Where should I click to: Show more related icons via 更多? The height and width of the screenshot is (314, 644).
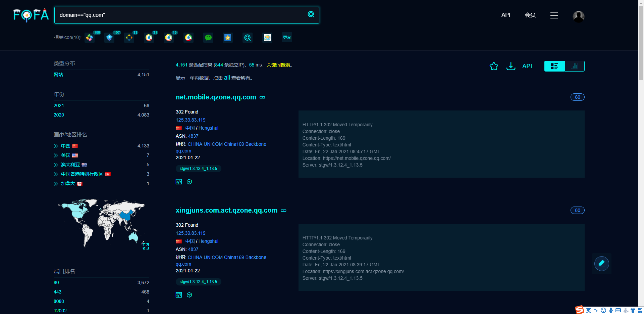click(287, 37)
